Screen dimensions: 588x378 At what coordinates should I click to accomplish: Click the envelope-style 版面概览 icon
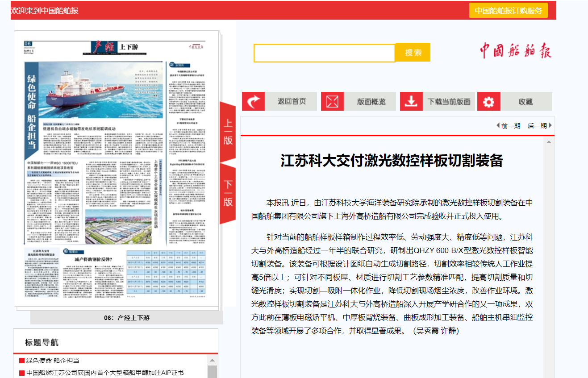[332, 101]
